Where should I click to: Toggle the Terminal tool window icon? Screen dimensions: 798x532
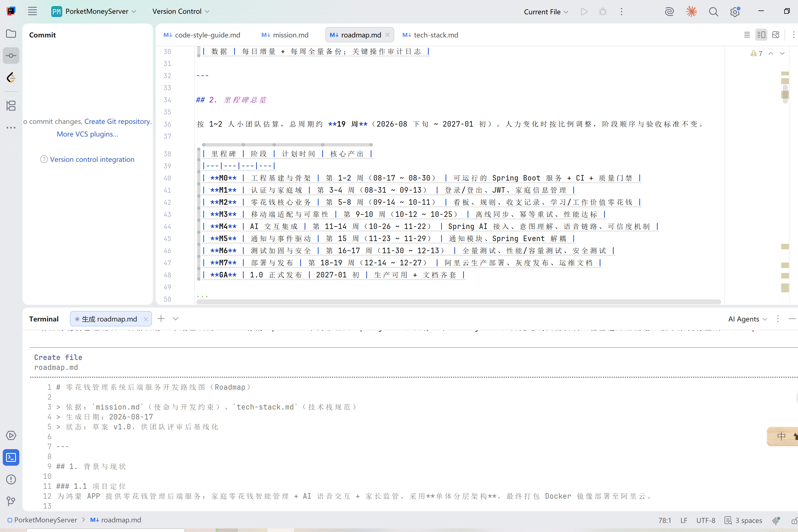tap(11, 457)
